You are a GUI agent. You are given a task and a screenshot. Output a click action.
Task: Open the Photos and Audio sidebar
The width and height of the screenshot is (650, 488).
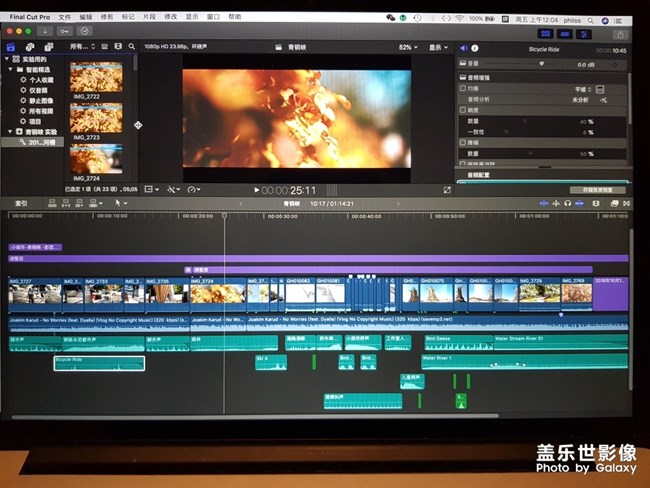click(x=29, y=46)
